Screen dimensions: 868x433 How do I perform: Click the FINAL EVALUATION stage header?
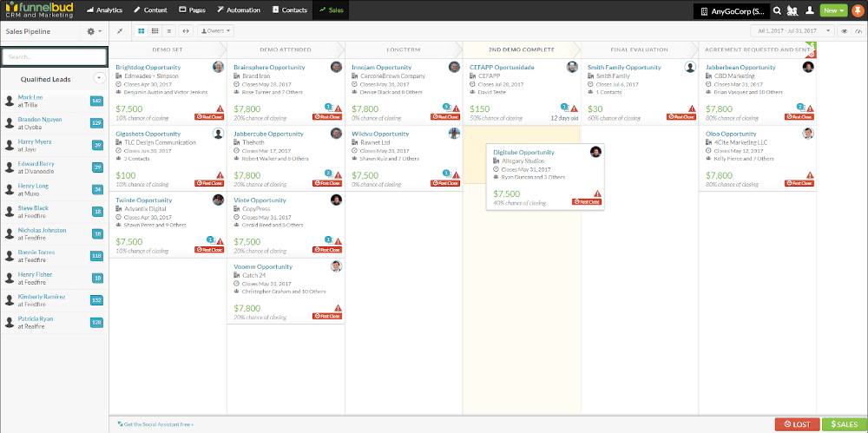click(x=640, y=49)
